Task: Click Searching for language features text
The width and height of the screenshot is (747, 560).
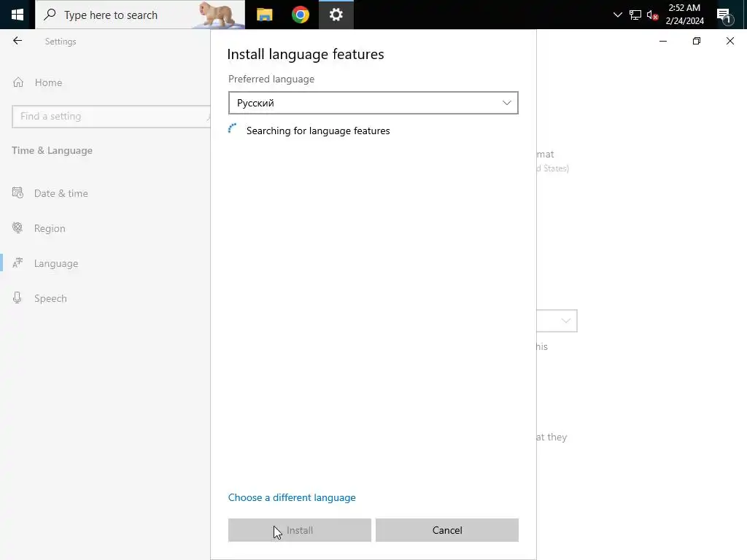Action: (x=318, y=131)
